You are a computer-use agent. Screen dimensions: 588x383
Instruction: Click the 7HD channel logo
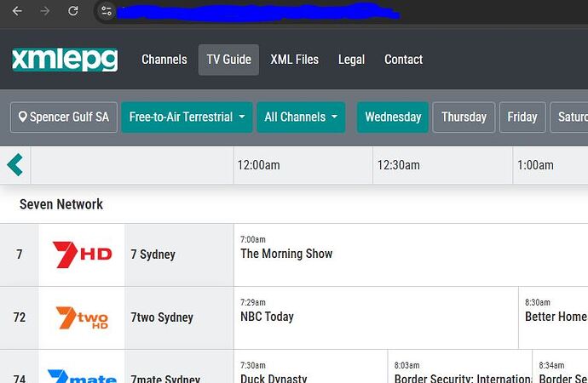point(82,254)
